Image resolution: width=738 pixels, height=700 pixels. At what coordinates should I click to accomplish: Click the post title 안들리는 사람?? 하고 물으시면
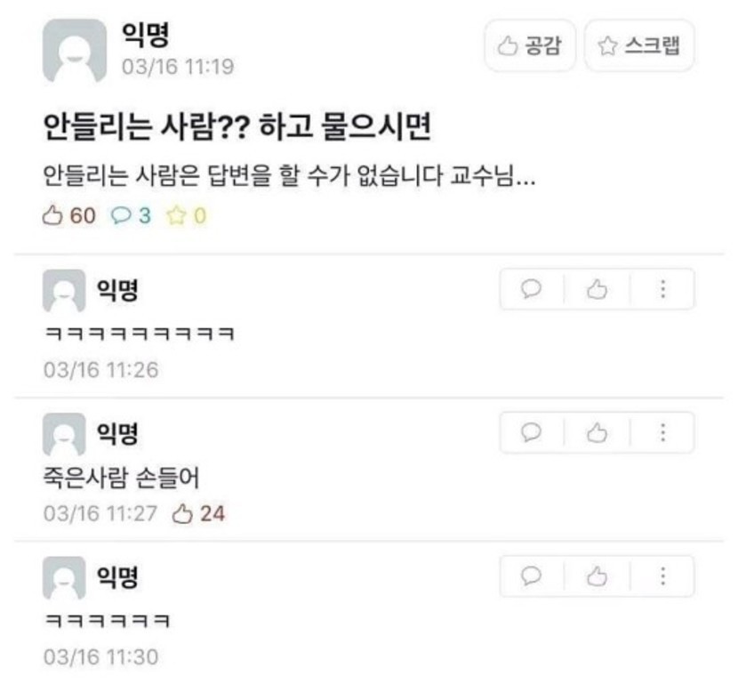(x=237, y=127)
